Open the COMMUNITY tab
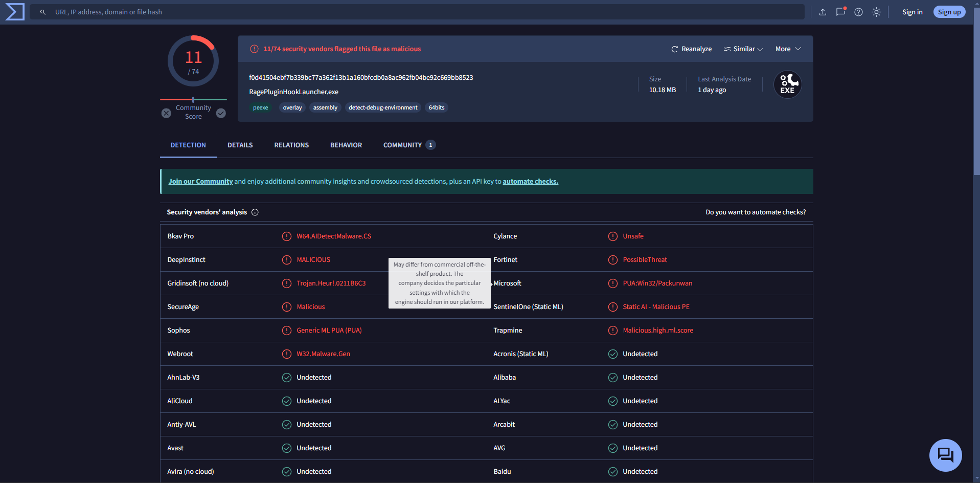 coord(409,145)
